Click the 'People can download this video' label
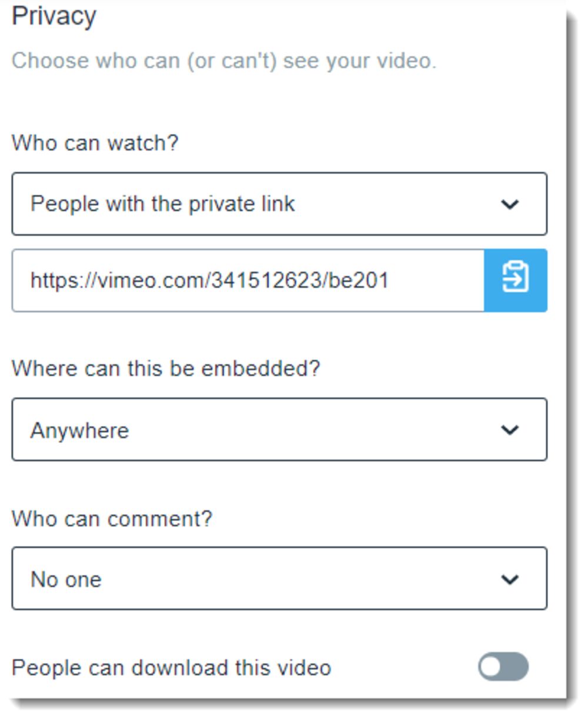 [171, 668]
